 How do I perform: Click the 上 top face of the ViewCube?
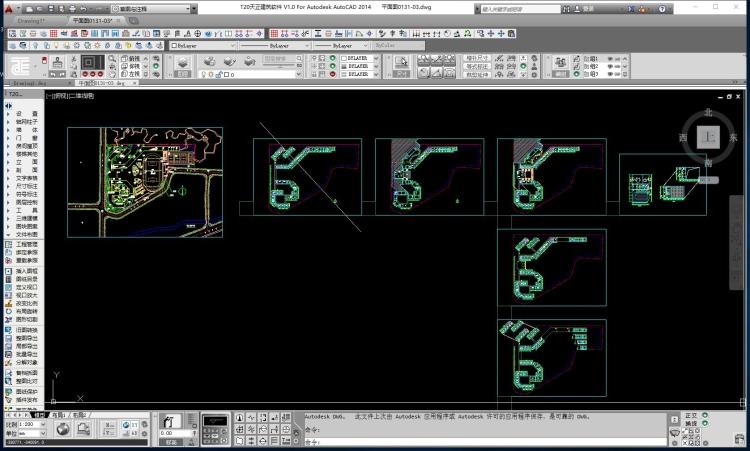(x=708, y=138)
